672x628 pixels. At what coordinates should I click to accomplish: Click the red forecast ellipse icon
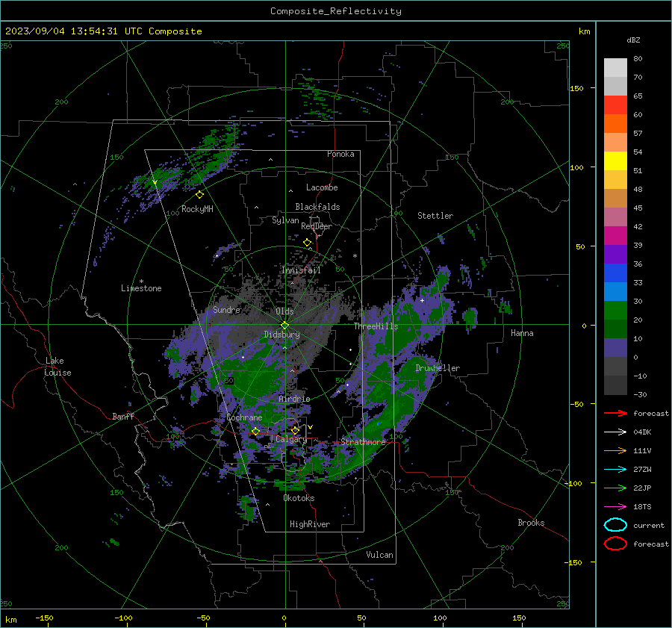[x=615, y=544]
